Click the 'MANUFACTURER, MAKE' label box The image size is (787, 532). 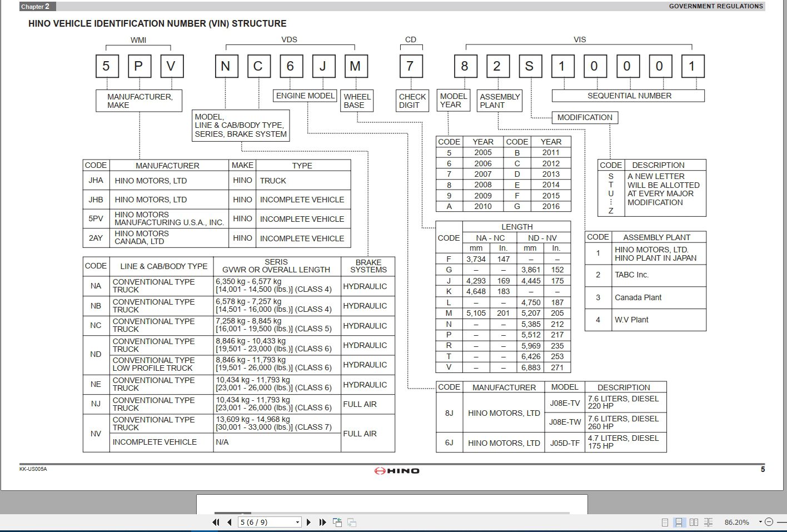139,101
